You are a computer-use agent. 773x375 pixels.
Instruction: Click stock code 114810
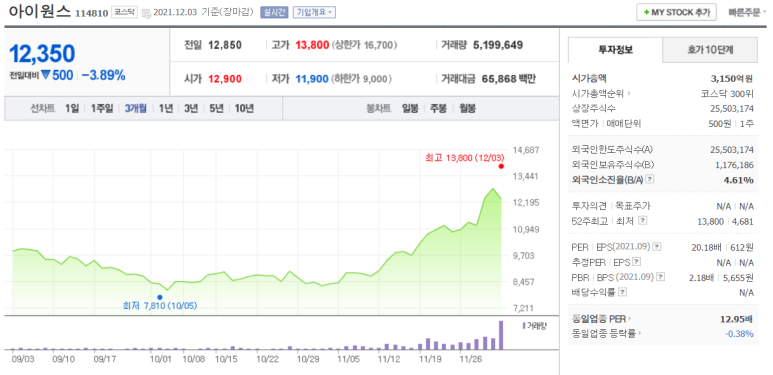92,13
